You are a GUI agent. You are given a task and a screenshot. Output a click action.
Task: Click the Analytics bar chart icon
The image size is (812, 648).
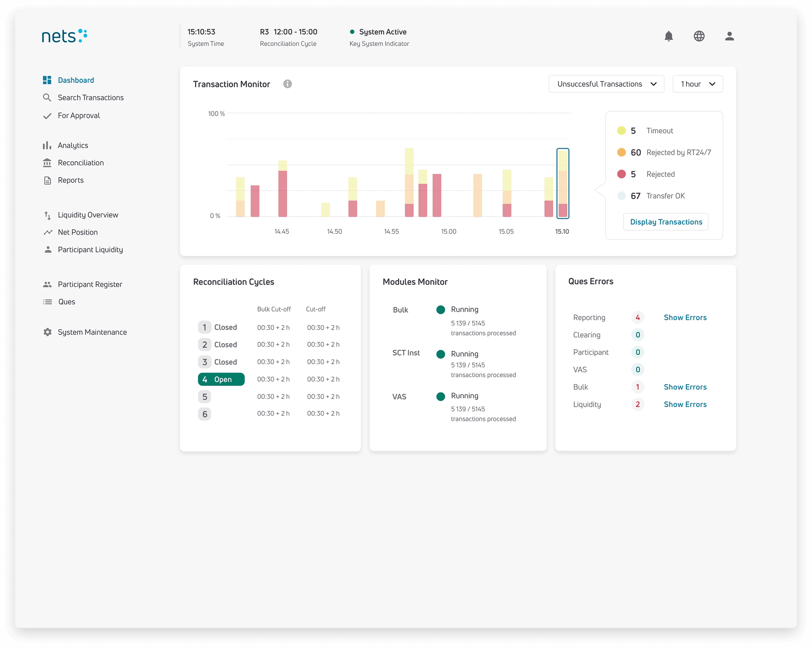[x=47, y=145]
